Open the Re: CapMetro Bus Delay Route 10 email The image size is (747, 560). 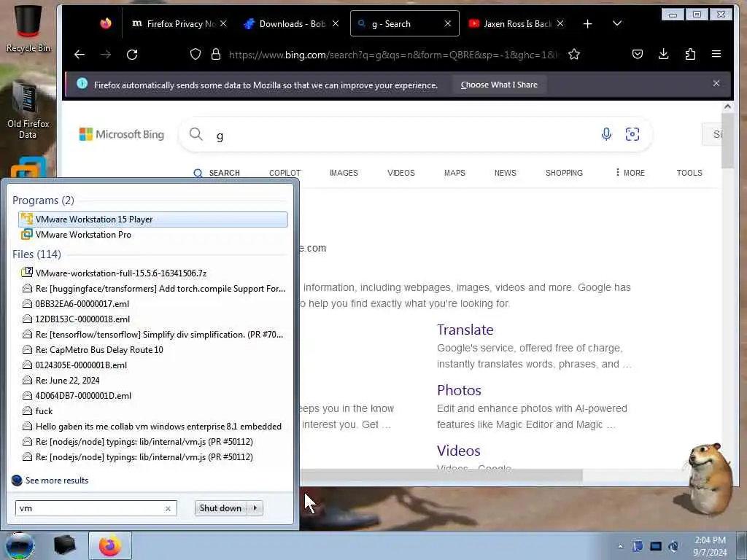click(x=153, y=349)
